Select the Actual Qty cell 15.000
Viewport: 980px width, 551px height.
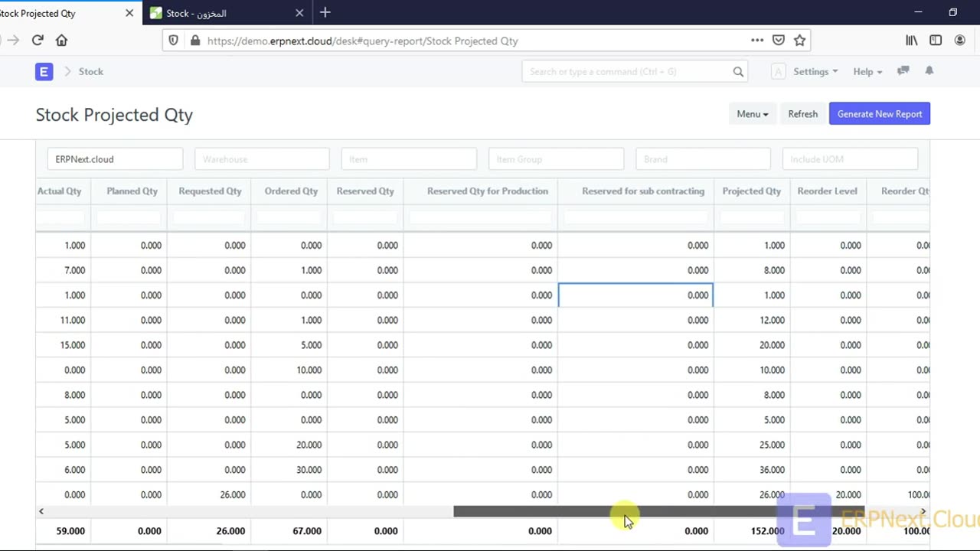click(x=64, y=345)
